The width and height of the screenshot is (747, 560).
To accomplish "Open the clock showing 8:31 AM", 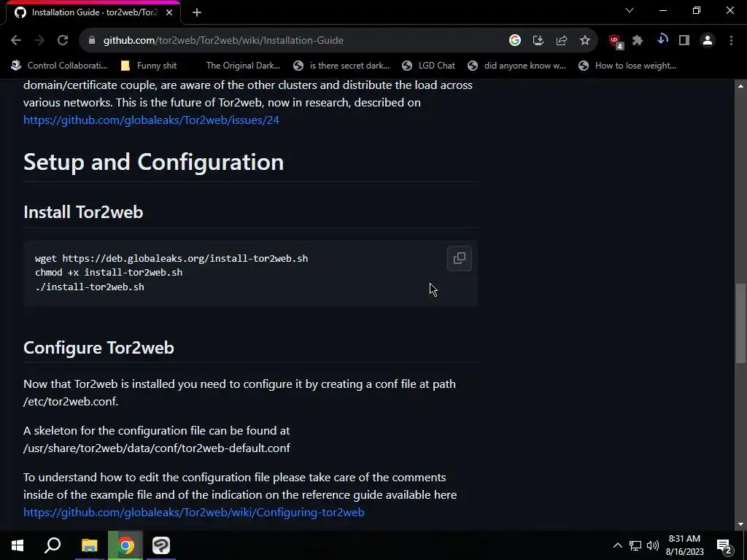I will [x=684, y=545].
